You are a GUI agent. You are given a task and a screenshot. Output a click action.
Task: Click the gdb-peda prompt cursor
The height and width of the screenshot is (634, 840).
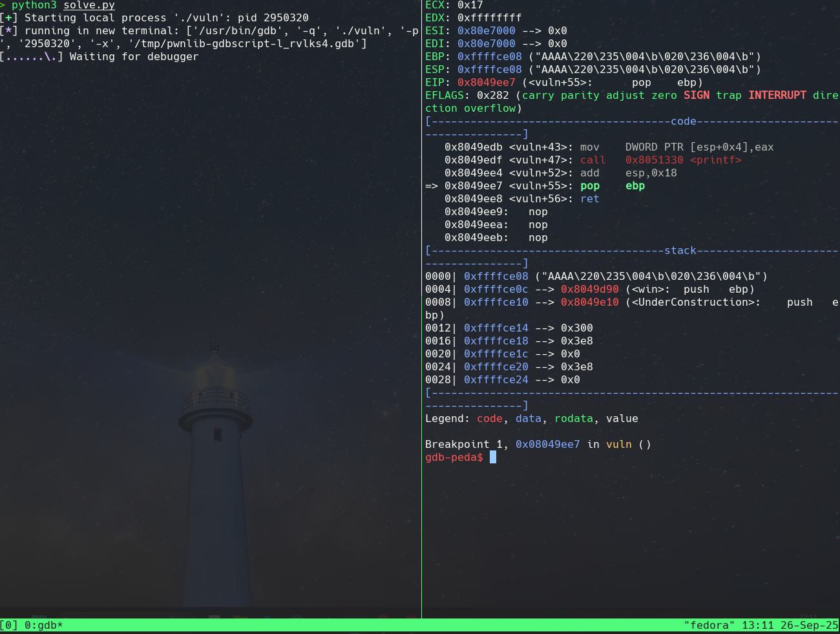493,458
